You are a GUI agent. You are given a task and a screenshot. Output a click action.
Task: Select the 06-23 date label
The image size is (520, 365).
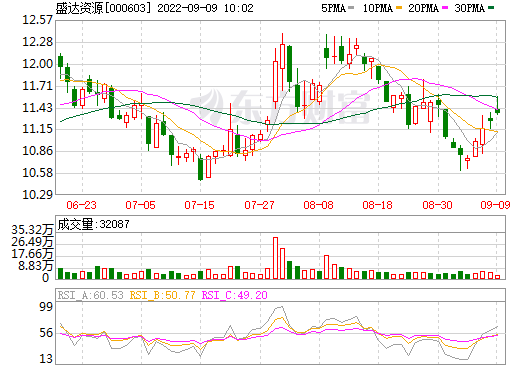pos(82,205)
